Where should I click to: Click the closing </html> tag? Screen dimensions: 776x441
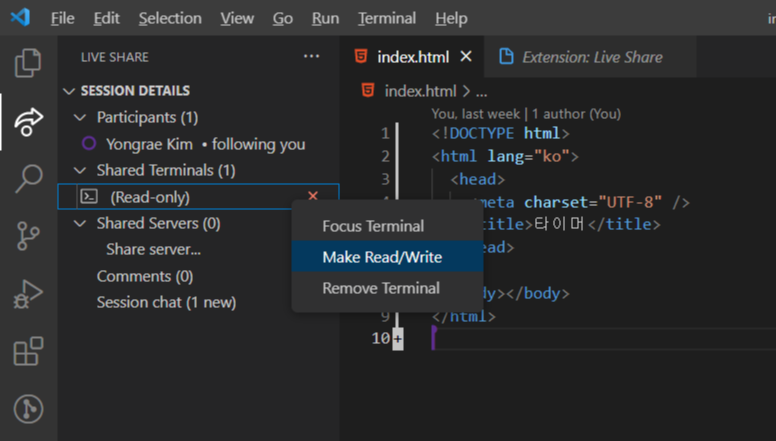(x=464, y=316)
